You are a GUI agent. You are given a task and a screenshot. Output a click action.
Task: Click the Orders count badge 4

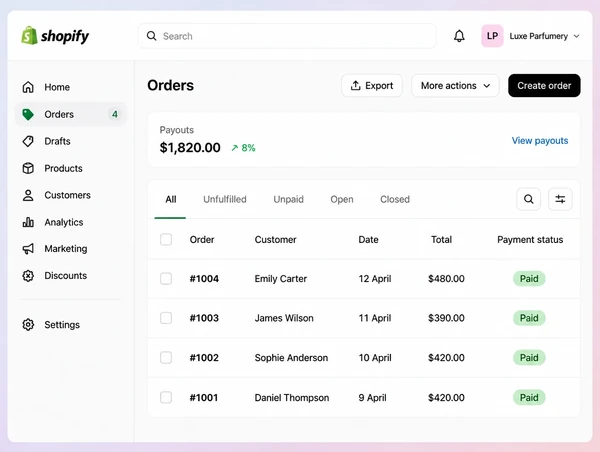point(114,114)
